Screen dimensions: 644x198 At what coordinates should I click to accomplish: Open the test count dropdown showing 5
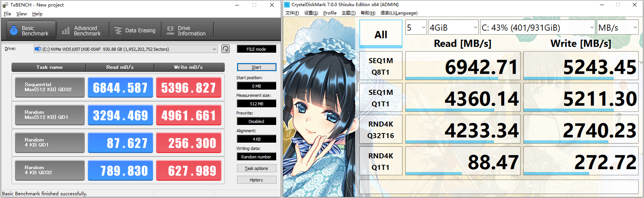[416, 28]
